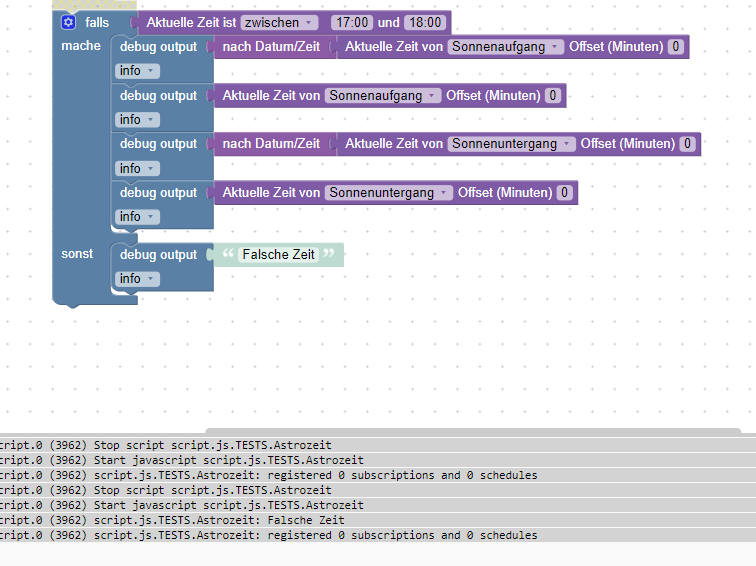Open info dropdown in the sonst branch
The height and width of the screenshot is (566, 756).
[x=137, y=279]
